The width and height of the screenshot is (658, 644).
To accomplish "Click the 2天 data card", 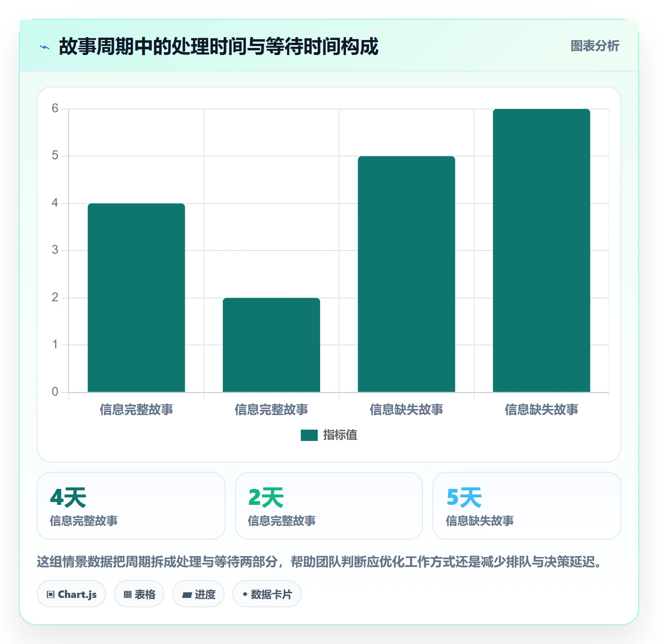I will coord(329,506).
